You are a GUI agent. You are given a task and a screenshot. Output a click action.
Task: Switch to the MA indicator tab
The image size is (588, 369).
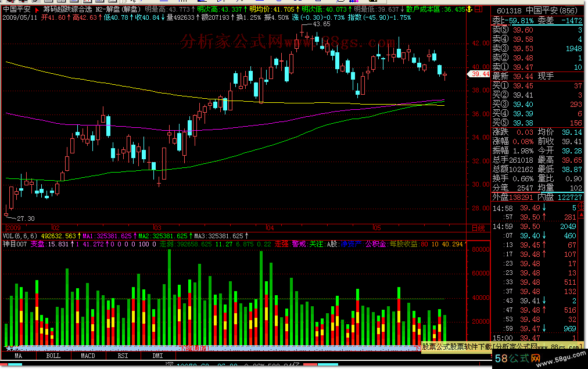pyautogui.click(x=19, y=356)
